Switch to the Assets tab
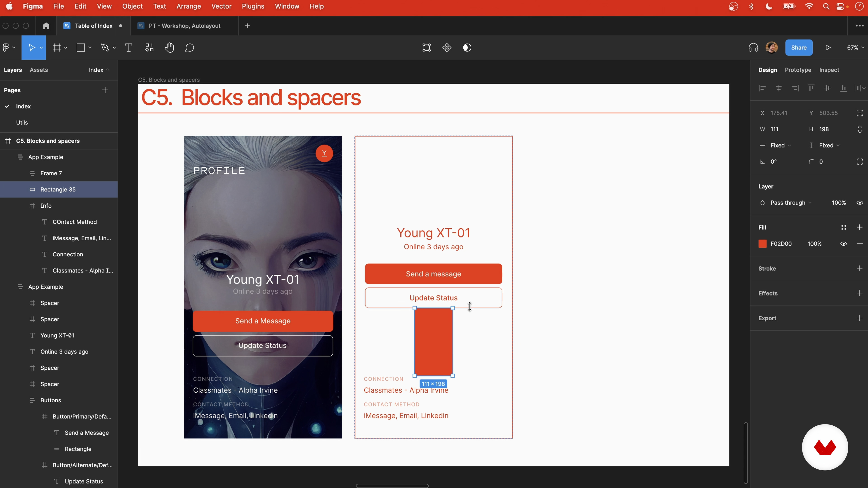 pyautogui.click(x=39, y=70)
